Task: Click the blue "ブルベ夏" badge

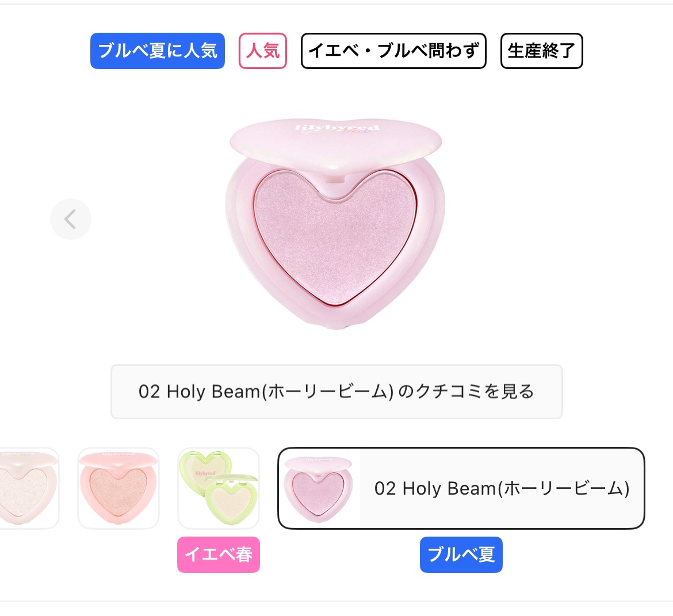Action: click(x=461, y=554)
